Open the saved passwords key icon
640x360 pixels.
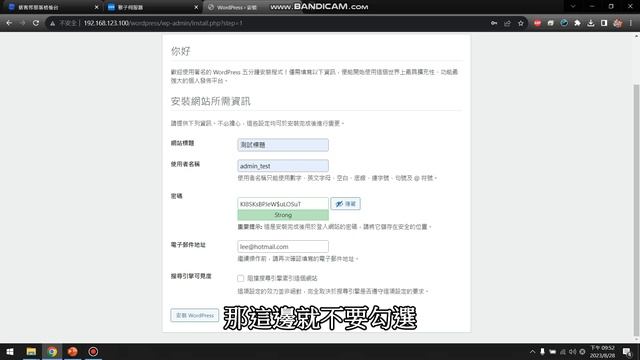pos(494,23)
